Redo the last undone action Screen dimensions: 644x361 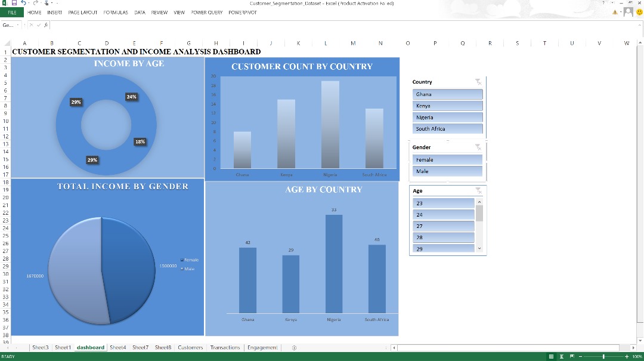(x=35, y=3)
